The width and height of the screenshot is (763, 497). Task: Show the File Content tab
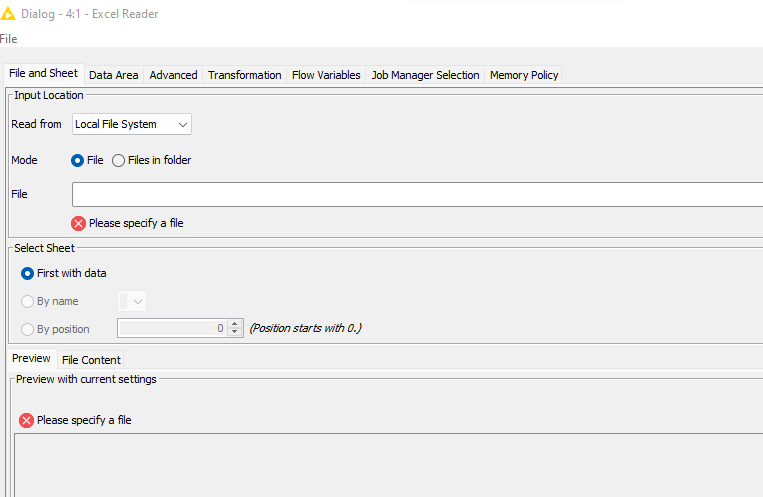(91, 360)
